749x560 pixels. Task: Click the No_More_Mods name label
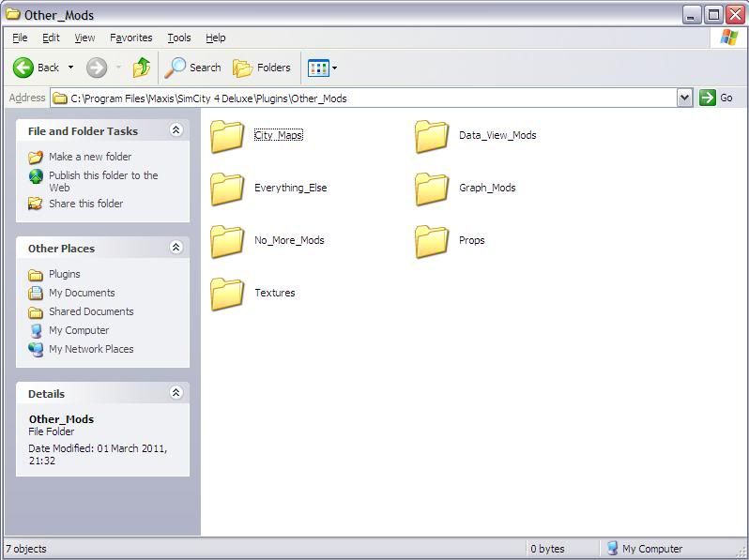[289, 240]
